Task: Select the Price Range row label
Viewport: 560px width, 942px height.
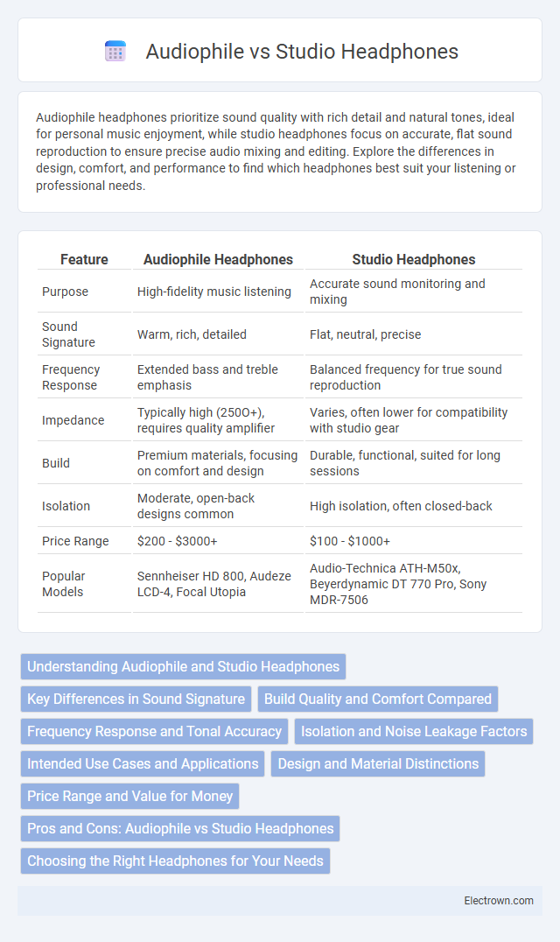Action: 75,541
